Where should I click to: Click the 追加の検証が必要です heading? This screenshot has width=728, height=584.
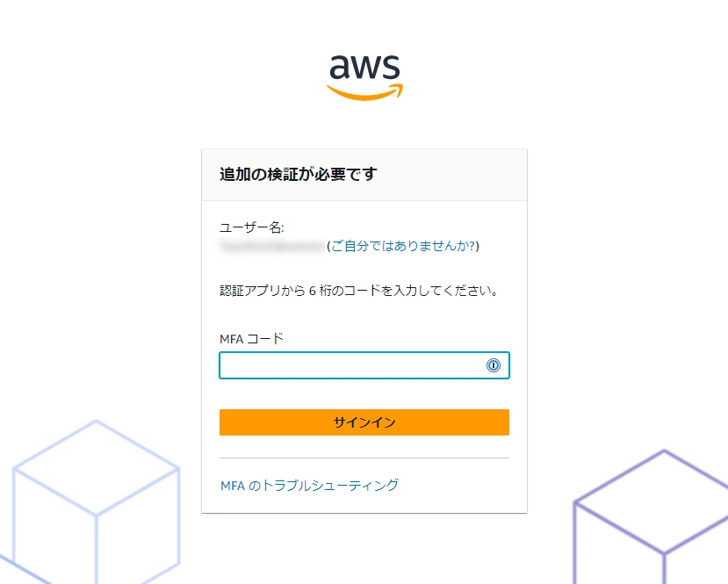(x=298, y=175)
